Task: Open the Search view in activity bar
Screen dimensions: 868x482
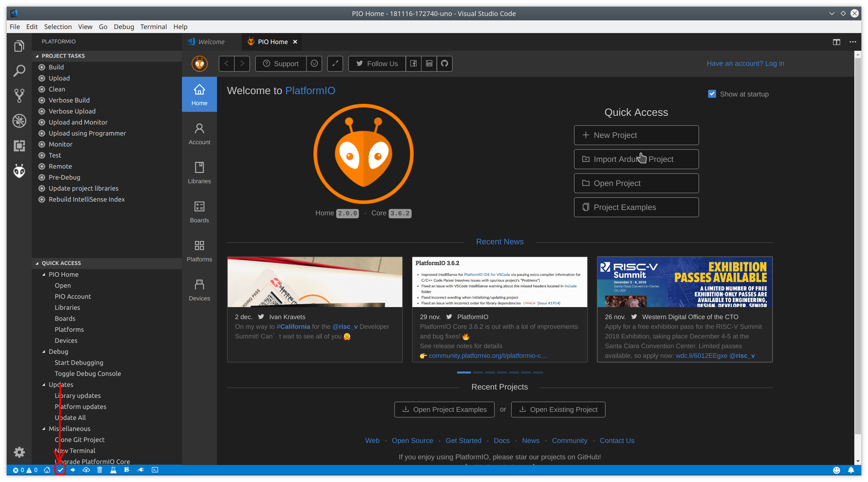Action: click(x=19, y=70)
